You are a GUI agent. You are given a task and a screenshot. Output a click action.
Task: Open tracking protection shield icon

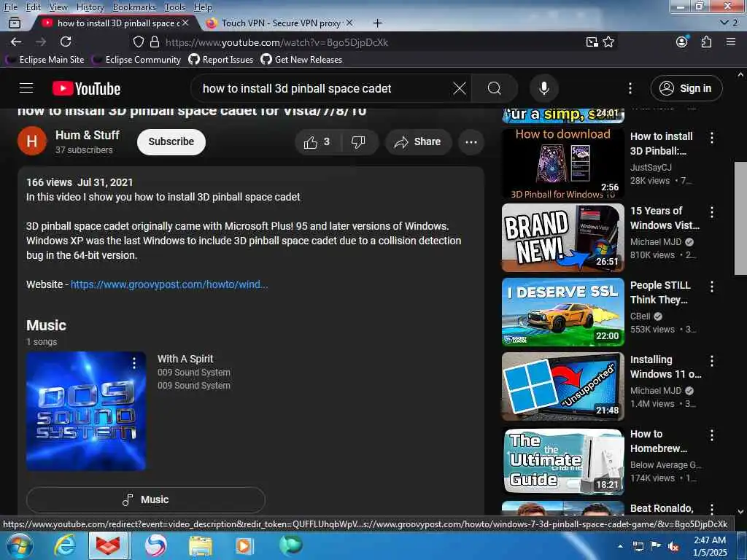tap(138, 42)
